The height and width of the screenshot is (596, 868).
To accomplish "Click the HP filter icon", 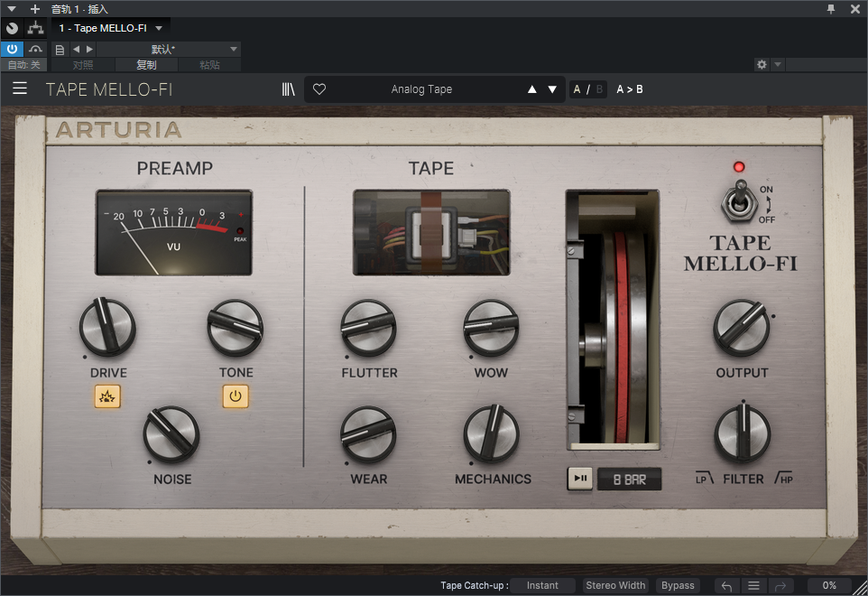I will point(784,478).
